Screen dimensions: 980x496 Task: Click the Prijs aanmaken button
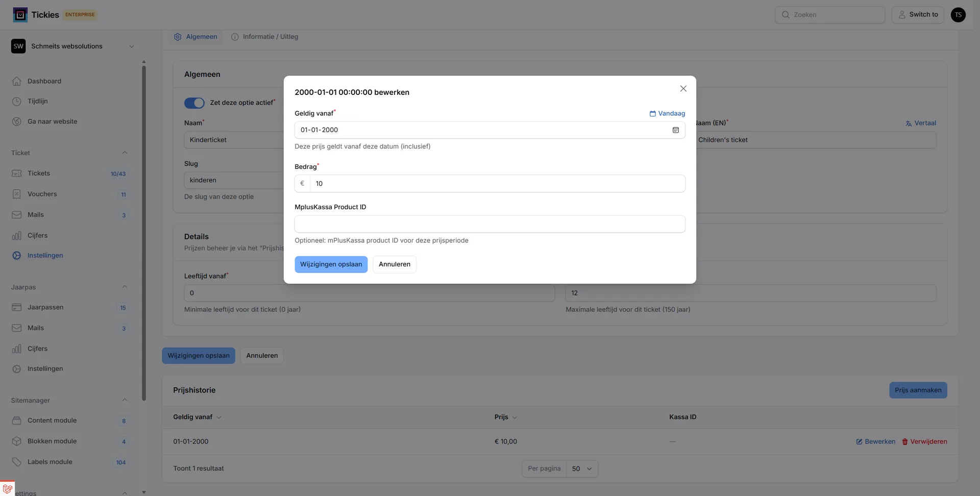click(x=918, y=390)
